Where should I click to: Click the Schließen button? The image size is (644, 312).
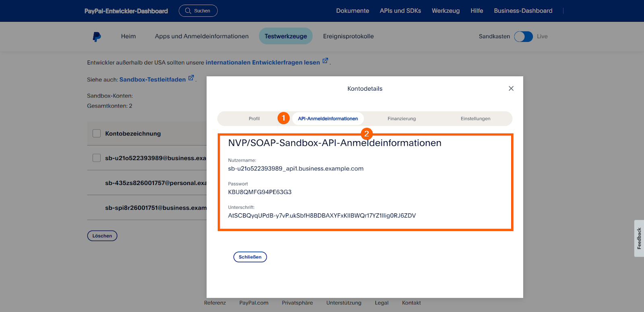coord(250,257)
